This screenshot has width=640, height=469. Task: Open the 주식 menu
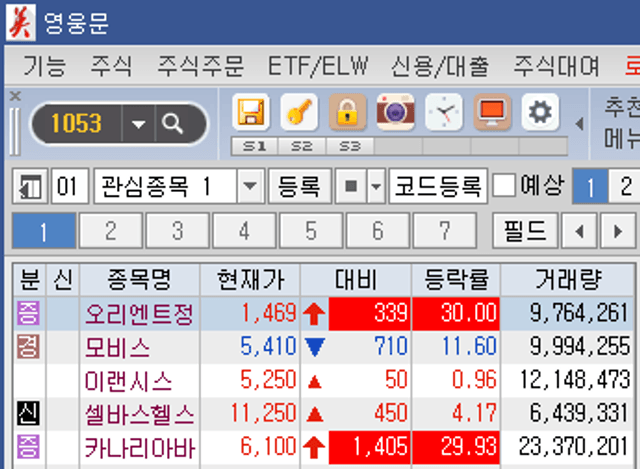coord(111,66)
